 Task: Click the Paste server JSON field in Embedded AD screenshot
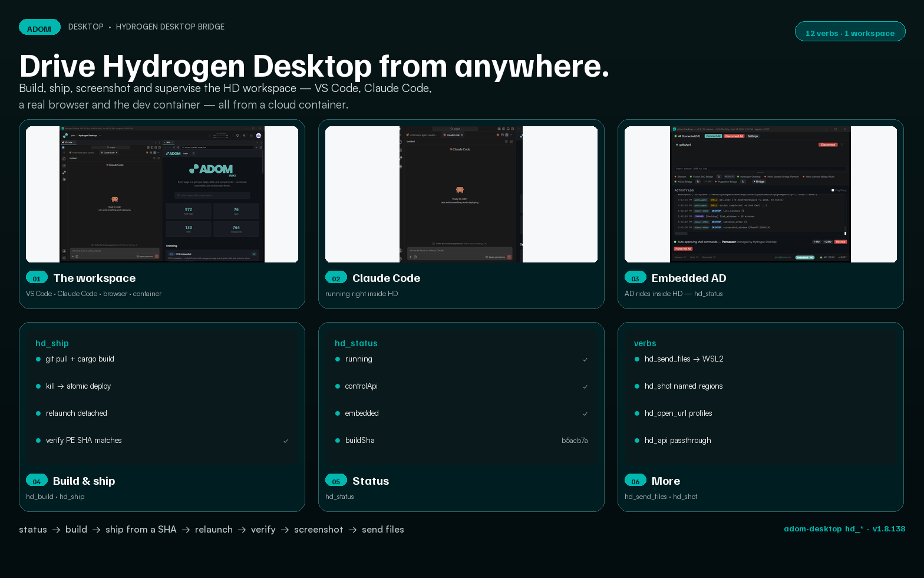tap(760, 169)
